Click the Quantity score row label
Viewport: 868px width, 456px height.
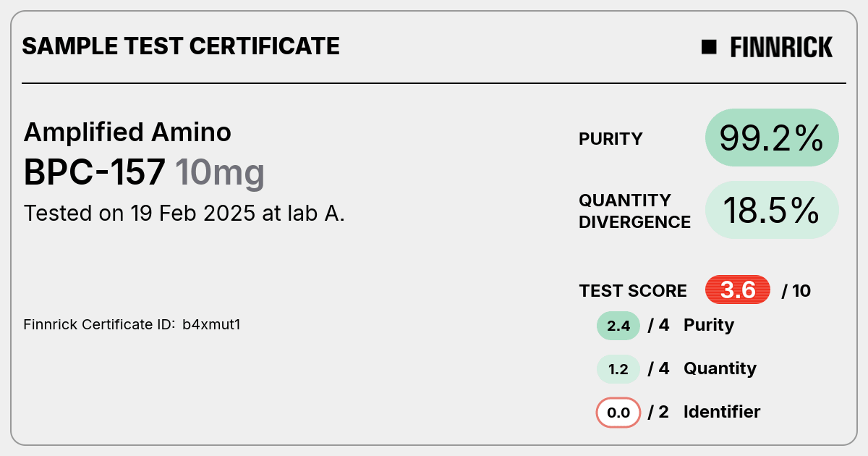pos(720,368)
